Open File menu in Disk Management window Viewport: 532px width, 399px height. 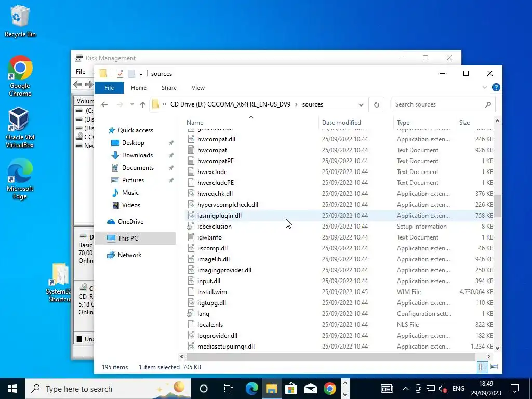[x=81, y=72]
